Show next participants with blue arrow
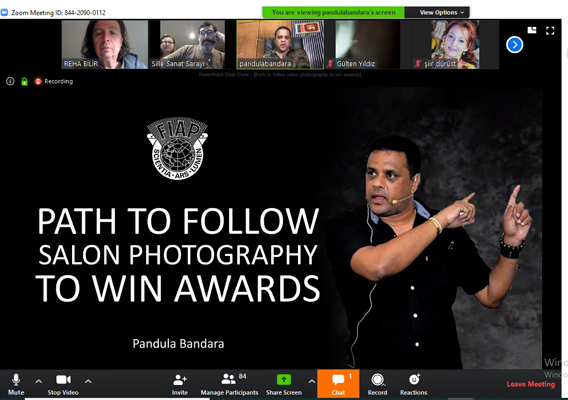 pos(514,45)
